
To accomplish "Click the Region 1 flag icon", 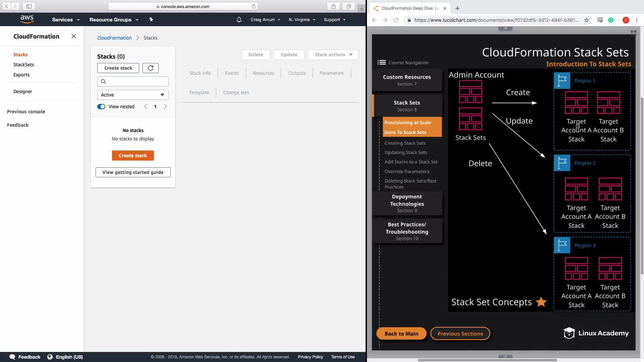I will [x=562, y=81].
